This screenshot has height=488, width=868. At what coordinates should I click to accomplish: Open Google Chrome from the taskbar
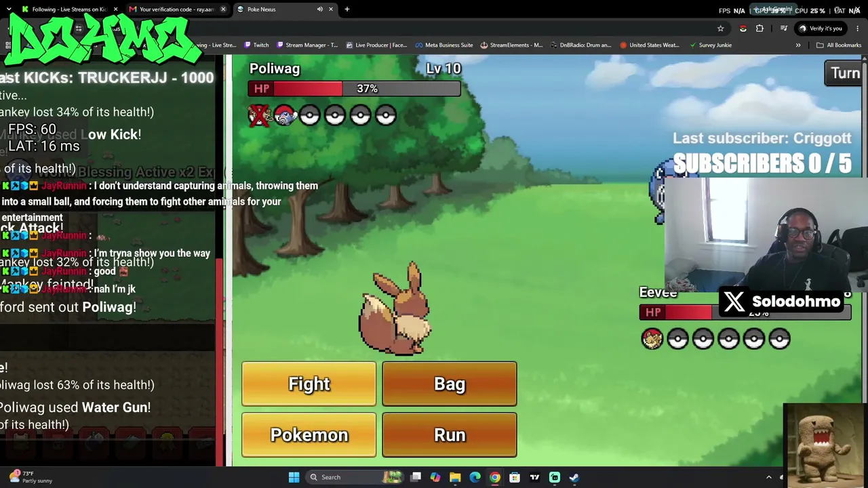point(495,477)
